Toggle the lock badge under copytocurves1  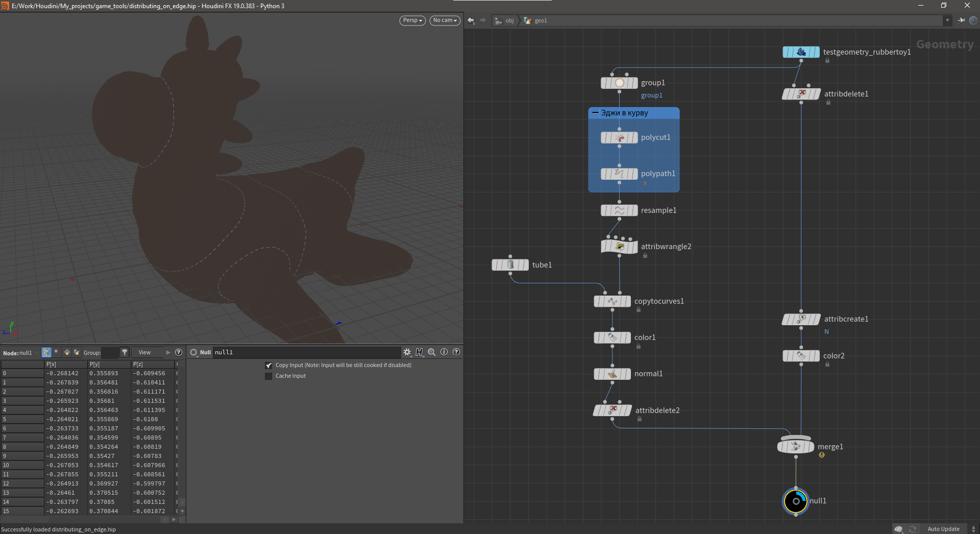click(x=639, y=310)
